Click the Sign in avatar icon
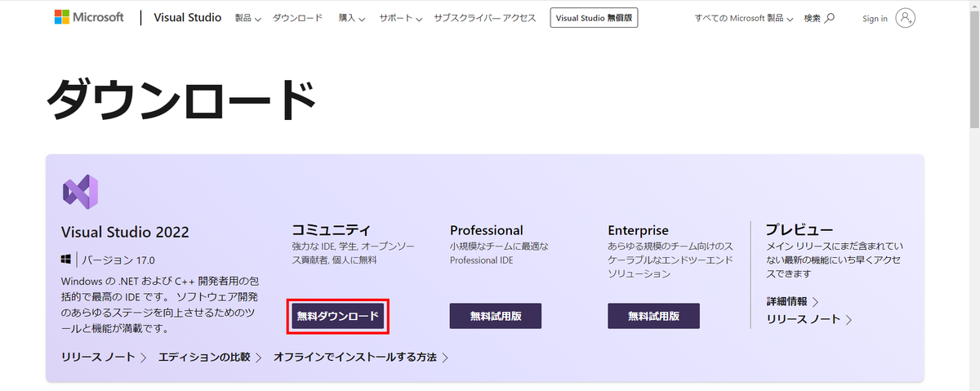The image size is (980, 391). (905, 18)
